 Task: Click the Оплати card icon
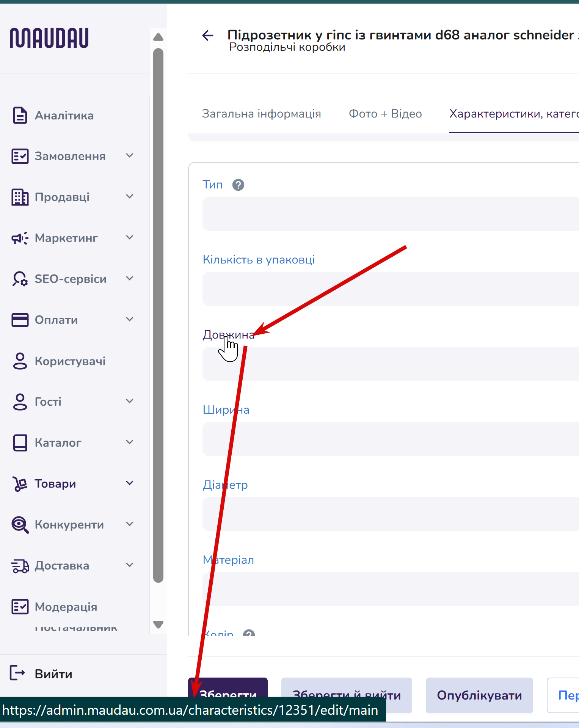point(20,320)
